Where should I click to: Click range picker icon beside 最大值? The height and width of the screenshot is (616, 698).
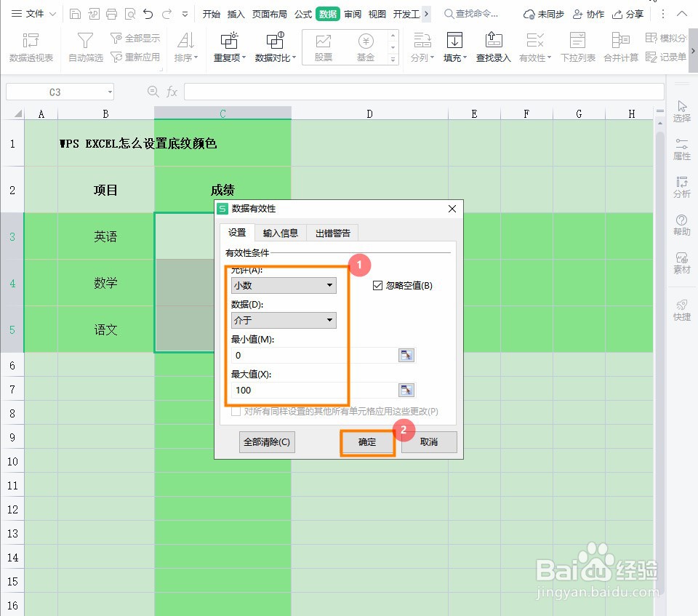pos(406,390)
